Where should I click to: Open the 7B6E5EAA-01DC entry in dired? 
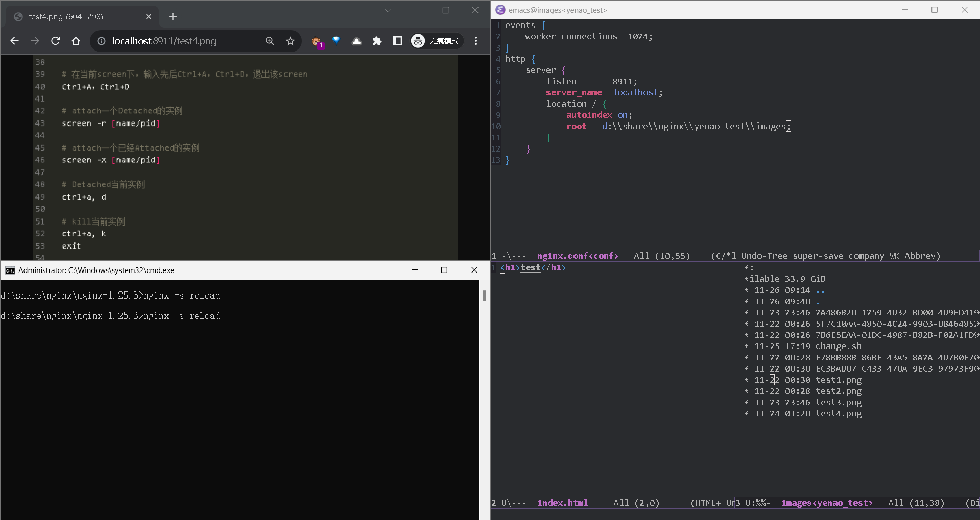pyautogui.click(x=896, y=335)
